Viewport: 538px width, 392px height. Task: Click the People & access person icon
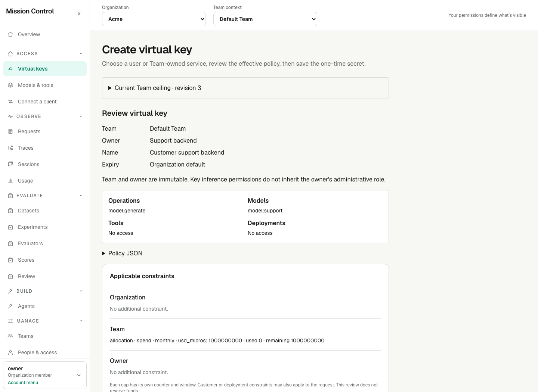point(10,352)
